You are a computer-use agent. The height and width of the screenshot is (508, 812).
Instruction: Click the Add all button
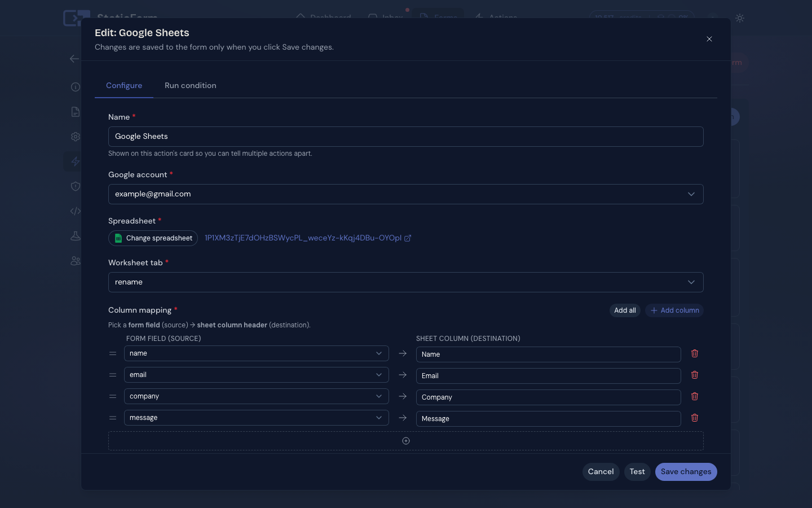(625, 310)
